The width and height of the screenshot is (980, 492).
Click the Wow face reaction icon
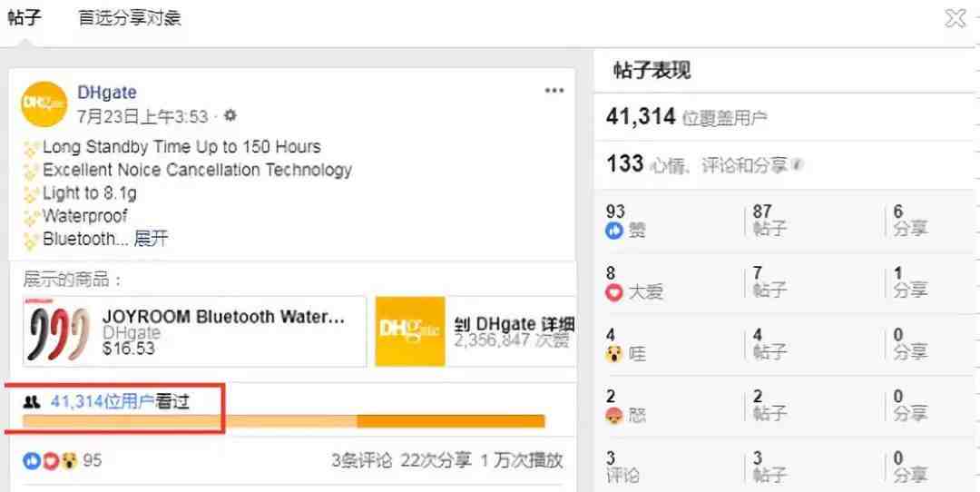click(x=614, y=353)
